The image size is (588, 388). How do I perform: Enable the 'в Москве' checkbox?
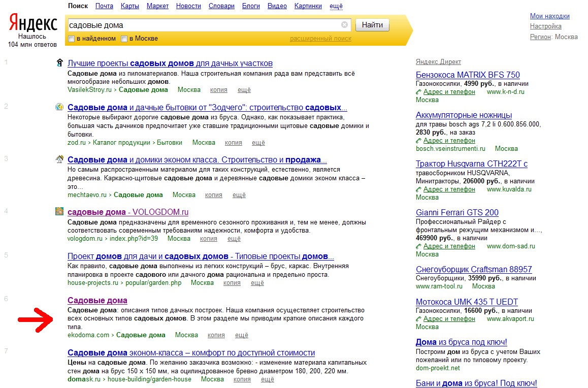[x=124, y=39]
